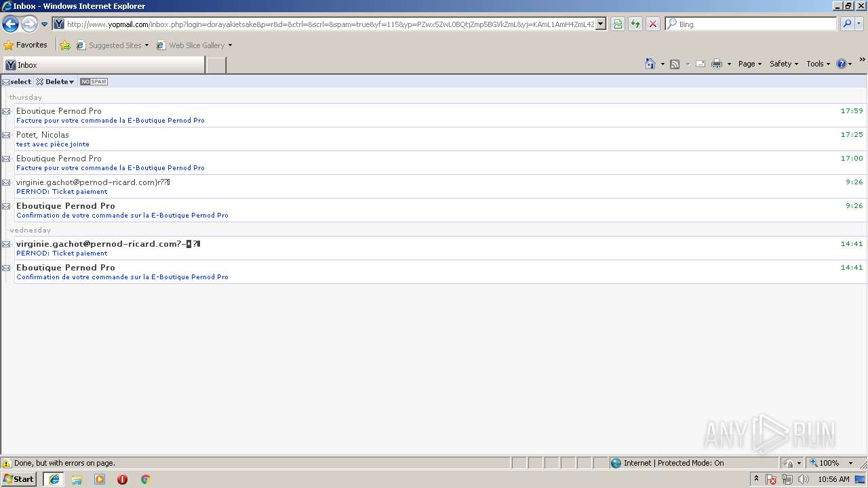Screen dimensions: 868x488
Task: Click the 10:56 AM taskbar clock
Action: [834, 479]
